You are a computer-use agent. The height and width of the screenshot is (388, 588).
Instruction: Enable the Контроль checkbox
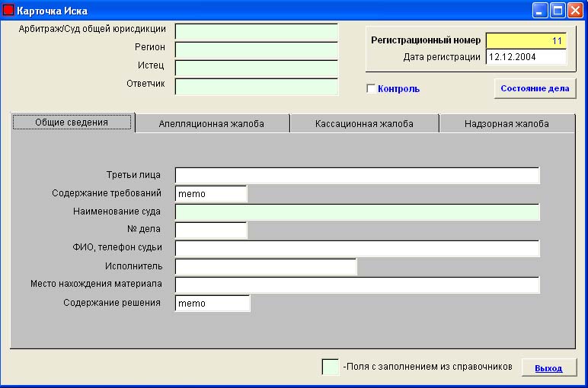coord(371,89)
